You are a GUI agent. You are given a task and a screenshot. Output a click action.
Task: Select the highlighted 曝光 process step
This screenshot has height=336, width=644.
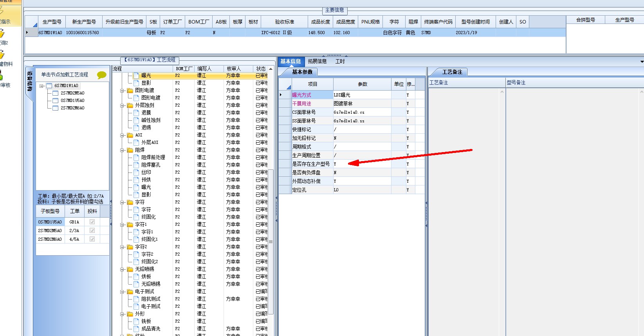click(146, 75)
